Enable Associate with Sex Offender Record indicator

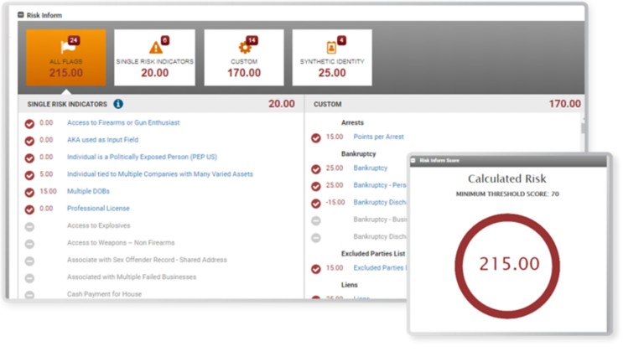click(x=29, y=261)
